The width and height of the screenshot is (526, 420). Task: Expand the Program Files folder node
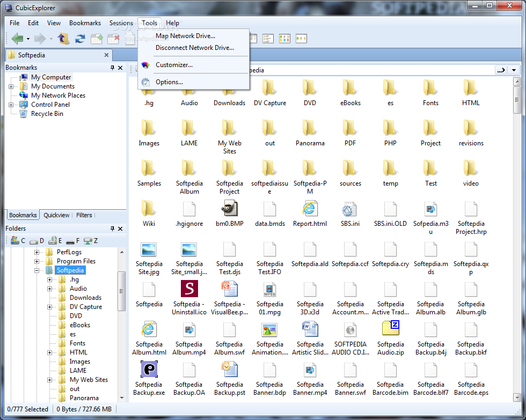coord(36,261)
